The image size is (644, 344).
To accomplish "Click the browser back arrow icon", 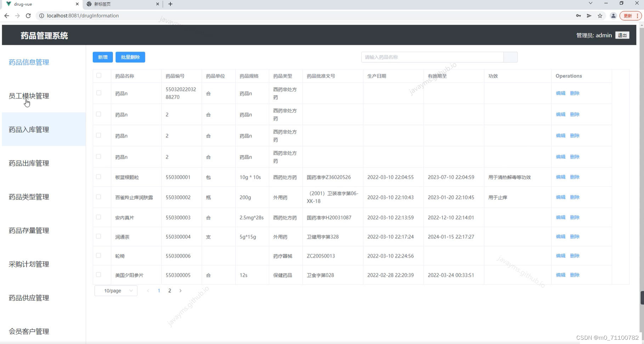I will [x=7, y=16].
